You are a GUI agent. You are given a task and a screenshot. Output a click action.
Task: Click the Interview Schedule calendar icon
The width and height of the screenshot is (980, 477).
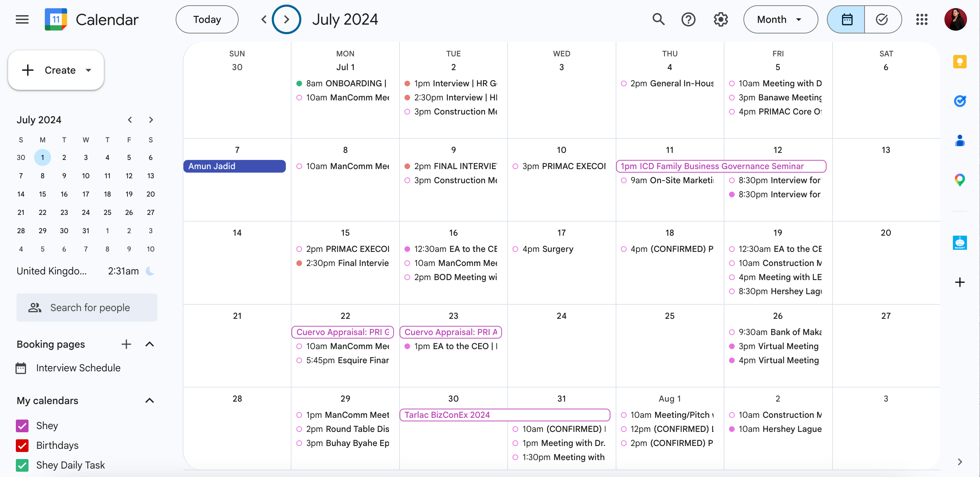(x=21, y=368)
